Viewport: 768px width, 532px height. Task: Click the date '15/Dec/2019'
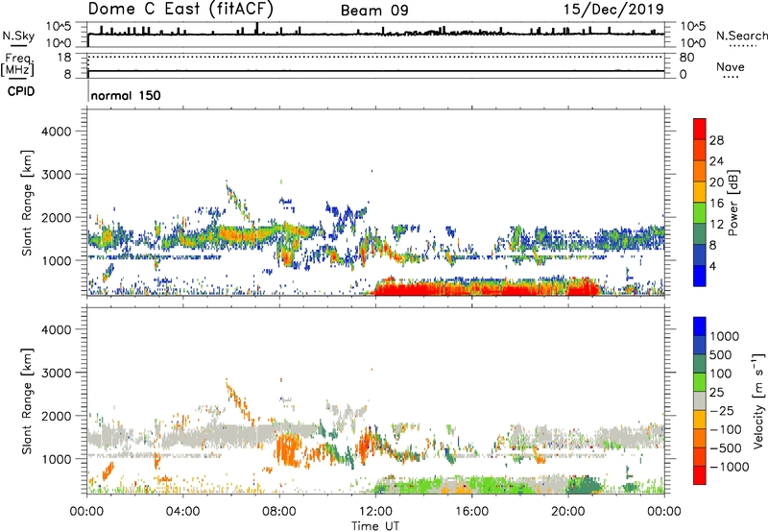(613, 9)
